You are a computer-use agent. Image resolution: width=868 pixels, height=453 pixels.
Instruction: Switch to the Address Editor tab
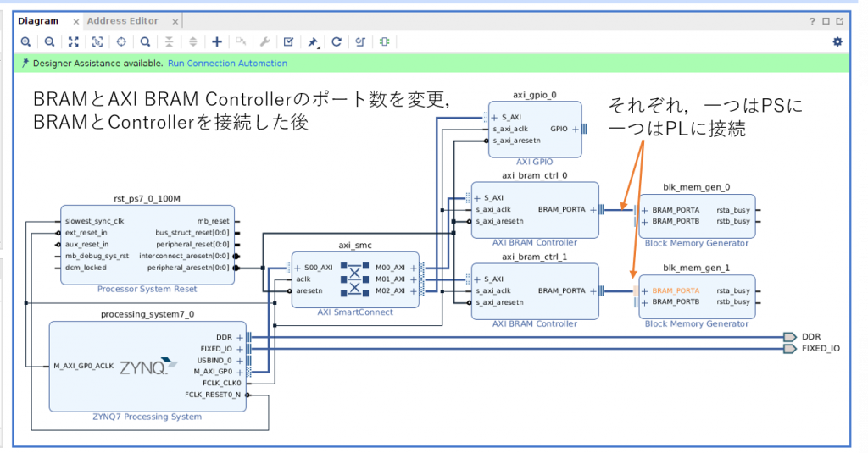(x=123, y=21)
